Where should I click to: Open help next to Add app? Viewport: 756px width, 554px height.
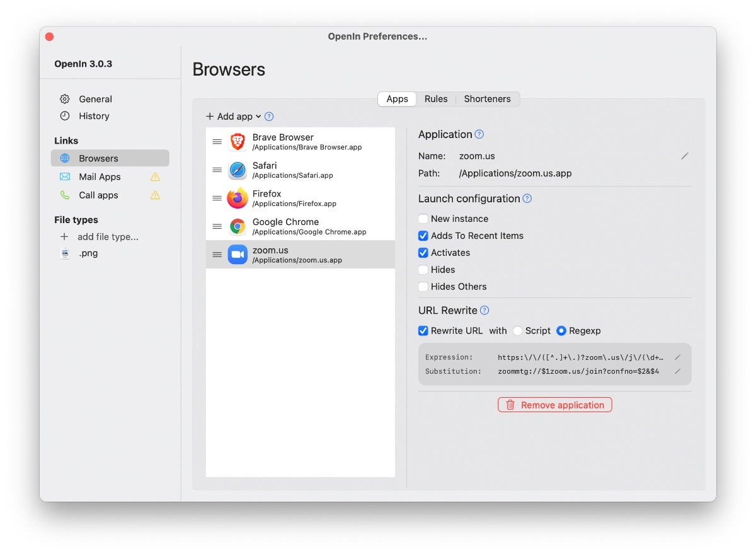coord(269,117)
